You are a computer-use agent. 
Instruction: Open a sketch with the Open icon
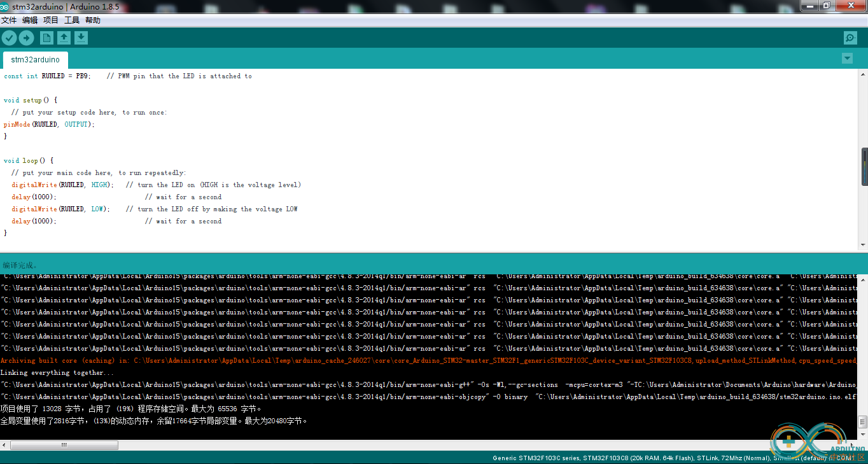click(64, 38)
